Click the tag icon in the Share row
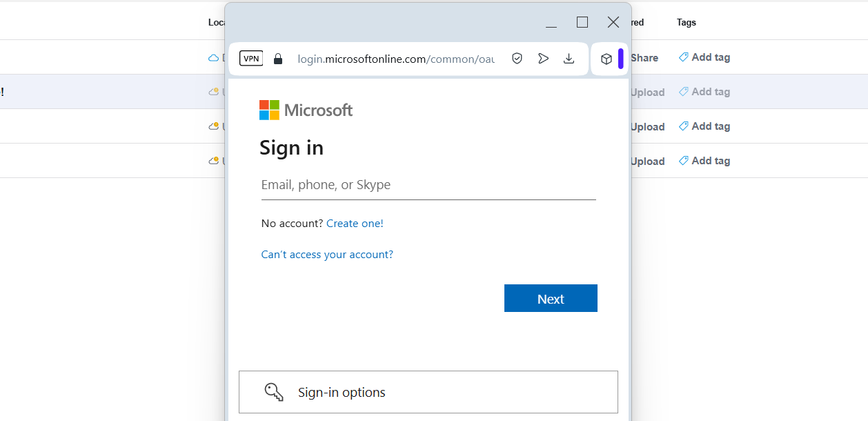Image resolution: width=868 pixels, height=421 pixels. (x=684, y=57)
